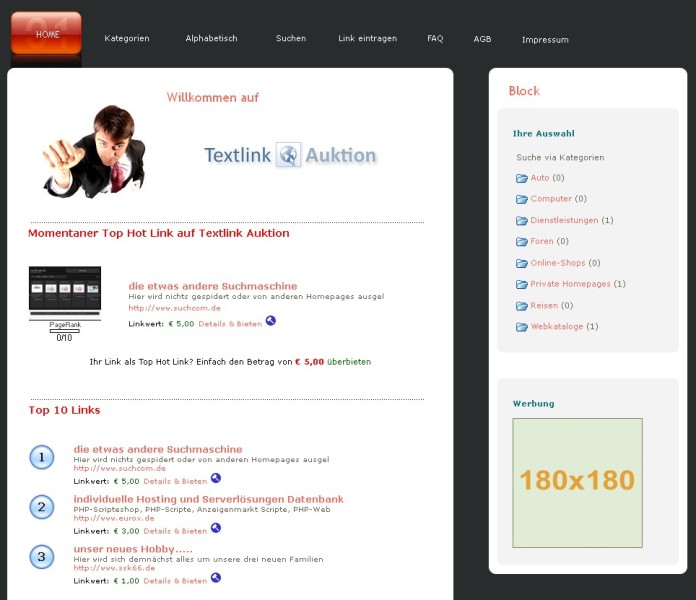Click the magnifier icon in Top Hot Link
696x600 pixels.
pos(270,321)
